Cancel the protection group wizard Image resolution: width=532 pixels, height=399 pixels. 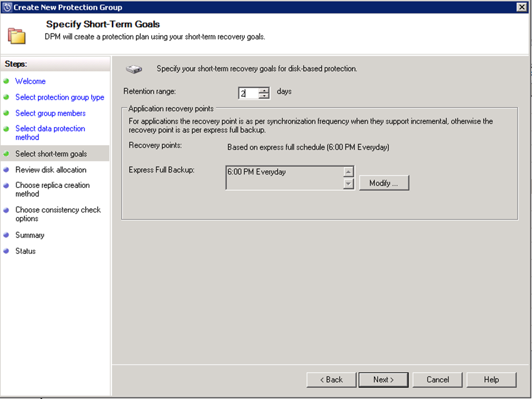click(437, 379)
